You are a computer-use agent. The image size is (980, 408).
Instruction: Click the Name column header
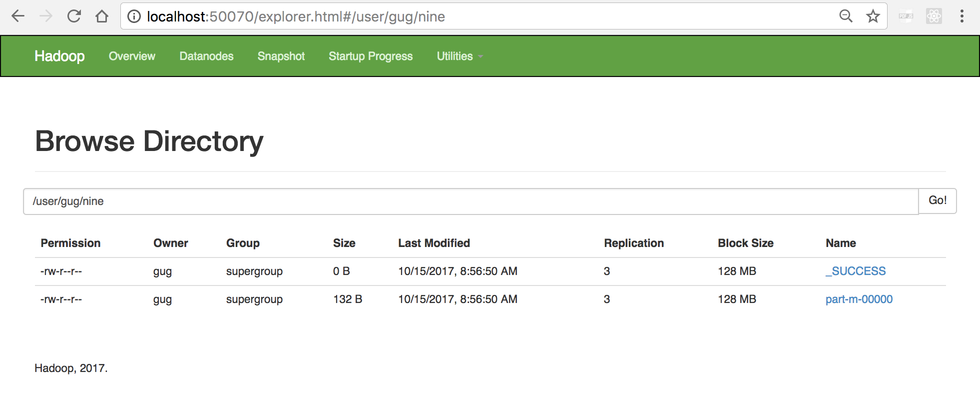pyautogui.click(x=841, y=243)
